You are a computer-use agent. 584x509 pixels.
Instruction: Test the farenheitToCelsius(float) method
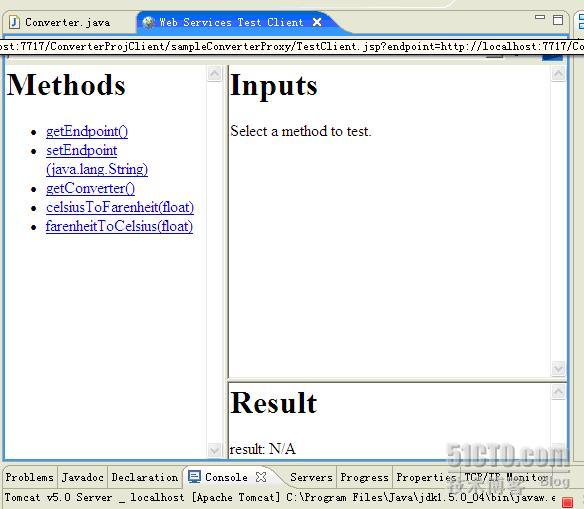(119, 226)
